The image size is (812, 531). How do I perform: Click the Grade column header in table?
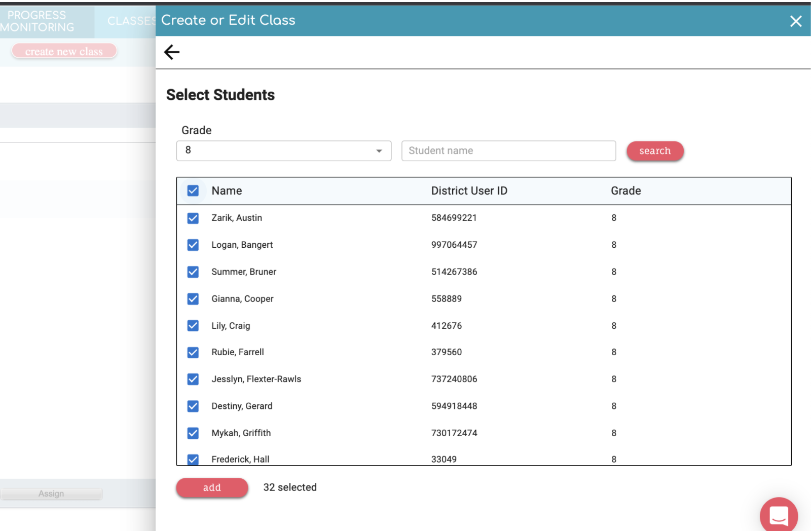(625, 191)
